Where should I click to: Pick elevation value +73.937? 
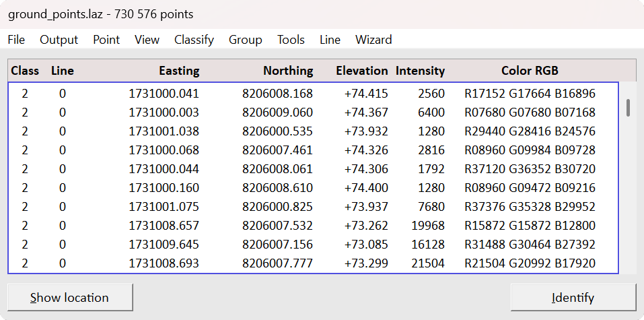pos(366,207)
